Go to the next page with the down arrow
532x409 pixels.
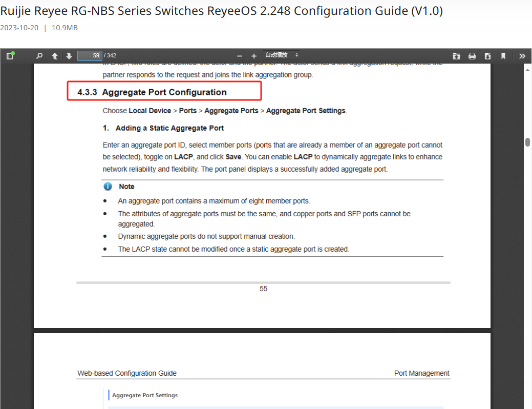click(x=69, y=56)
